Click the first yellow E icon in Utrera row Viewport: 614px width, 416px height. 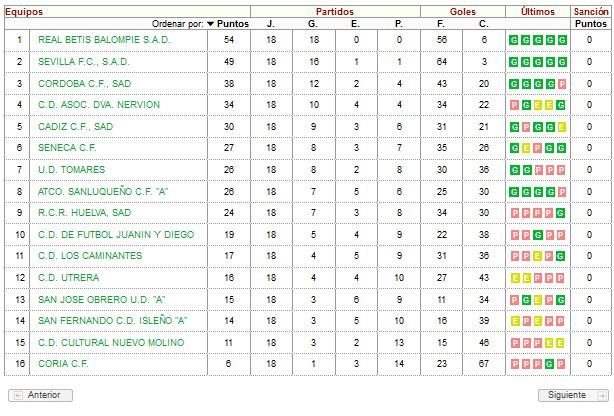pyautogui.click(x=515, y=278)
